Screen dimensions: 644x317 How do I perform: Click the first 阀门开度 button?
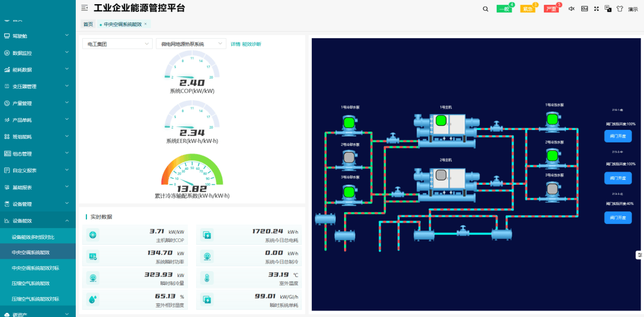(x=618, y=136)
